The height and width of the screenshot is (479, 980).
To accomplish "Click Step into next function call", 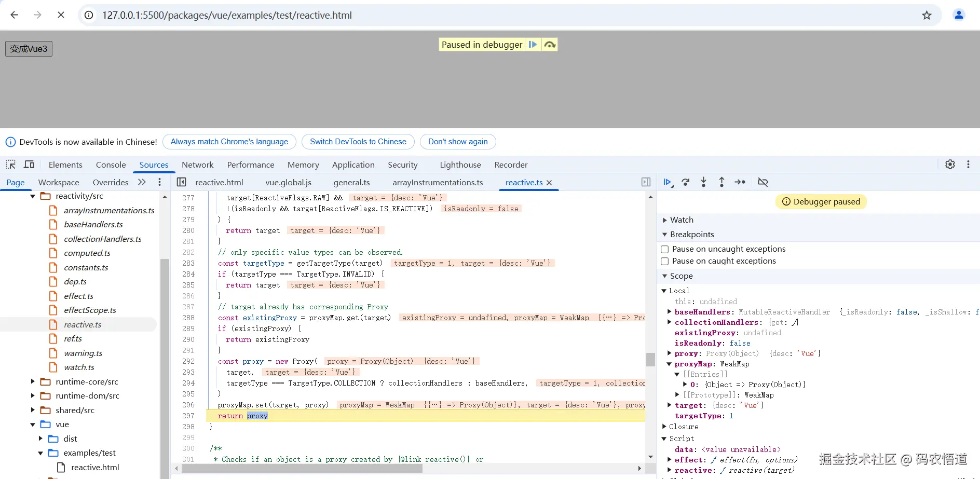I will tap(703, 182).
